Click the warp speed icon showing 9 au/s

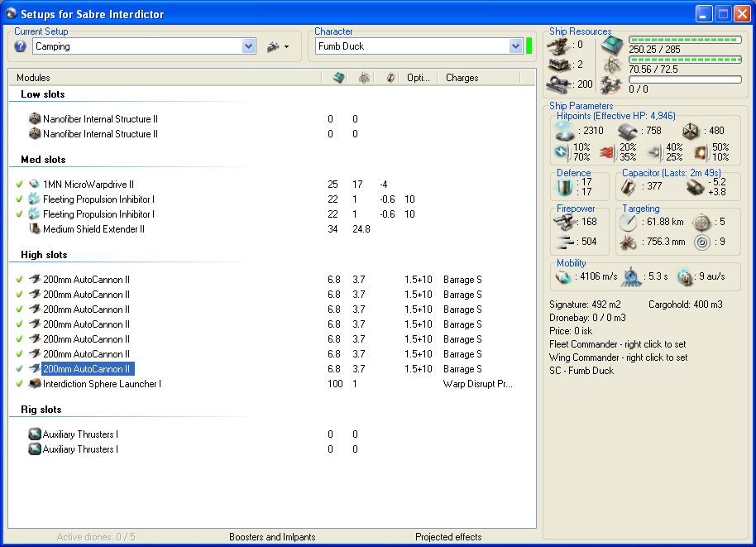pyautogui.click(x=685, y=277)
